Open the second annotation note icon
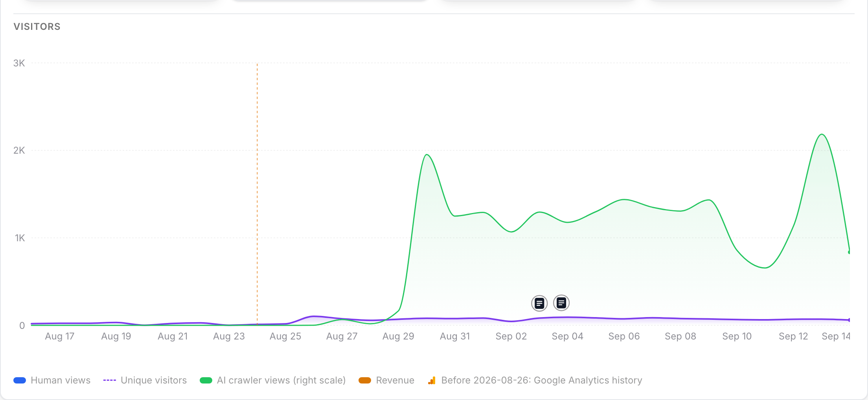 561,303
